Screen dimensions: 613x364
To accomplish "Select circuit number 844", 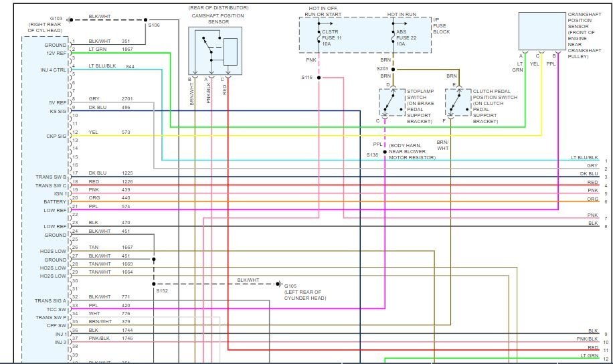I will tap(130, 66).
